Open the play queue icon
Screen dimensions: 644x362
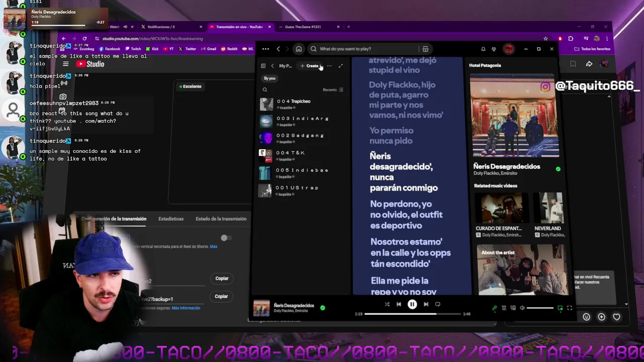(x=504, y=308)
